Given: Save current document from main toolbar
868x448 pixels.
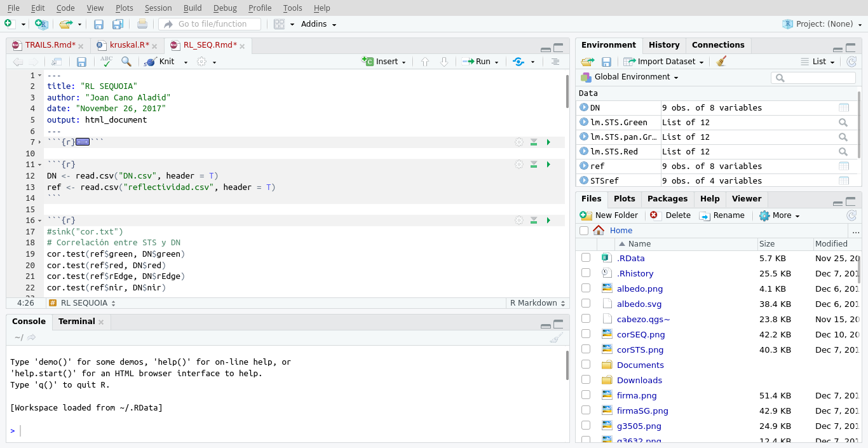Looking at the screenshot, I should click(98, 24).
